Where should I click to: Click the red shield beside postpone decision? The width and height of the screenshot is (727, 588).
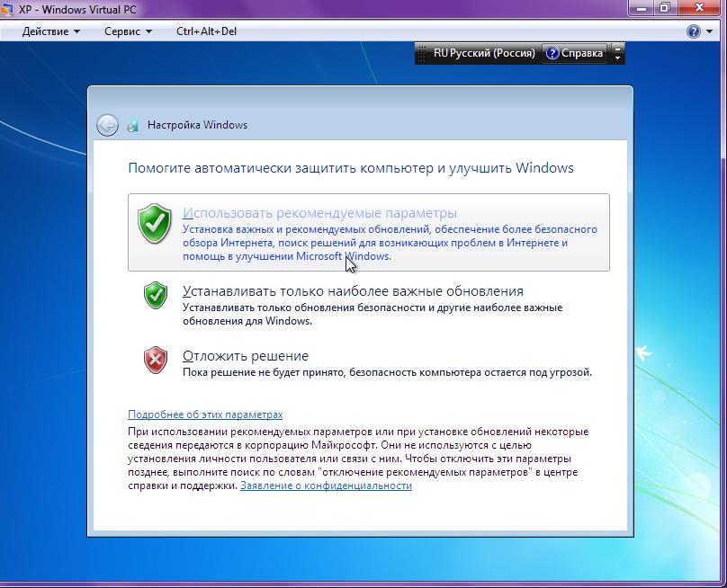(156, 360)
